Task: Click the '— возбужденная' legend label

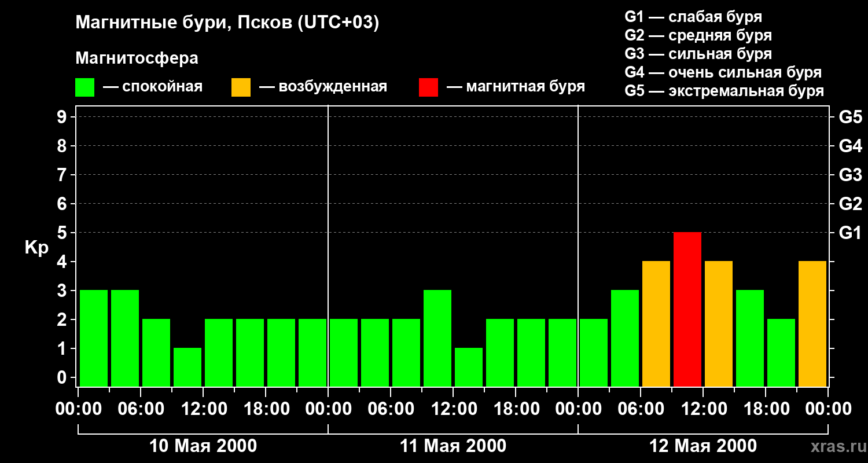Action: point(323,87)
